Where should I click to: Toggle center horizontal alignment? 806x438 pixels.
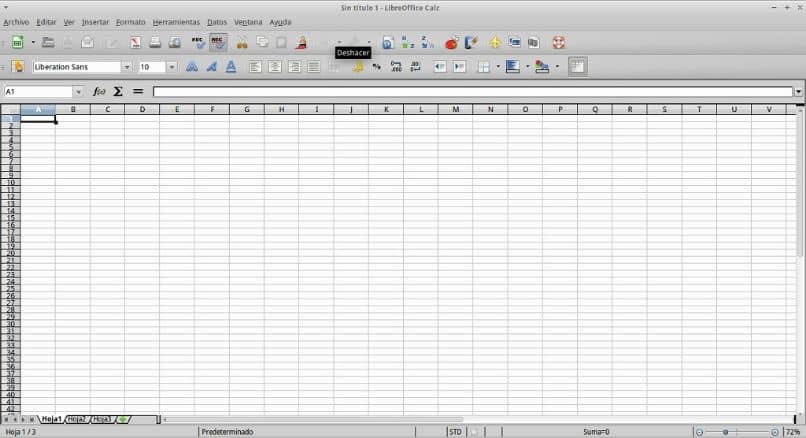click(274, 67)
